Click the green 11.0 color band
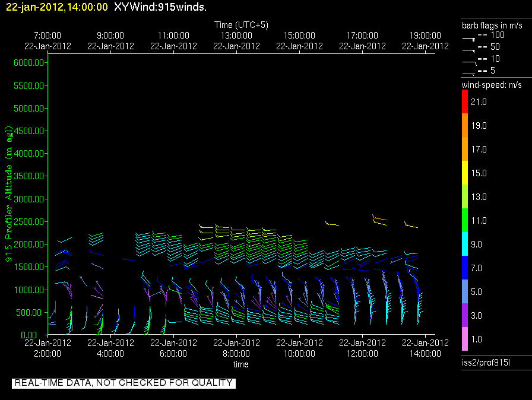The height and width of the screenshot is (400, 532). (x=465, y=220)
